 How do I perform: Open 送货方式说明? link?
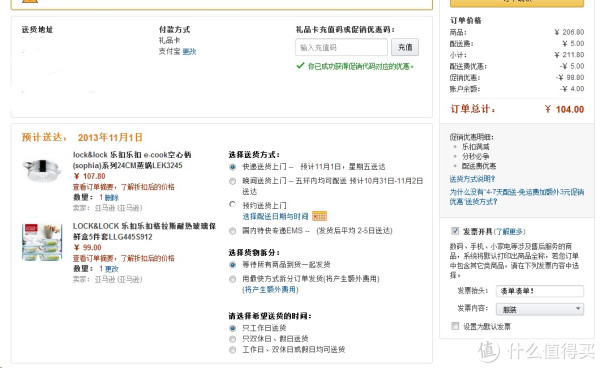(x=473, y=179)
